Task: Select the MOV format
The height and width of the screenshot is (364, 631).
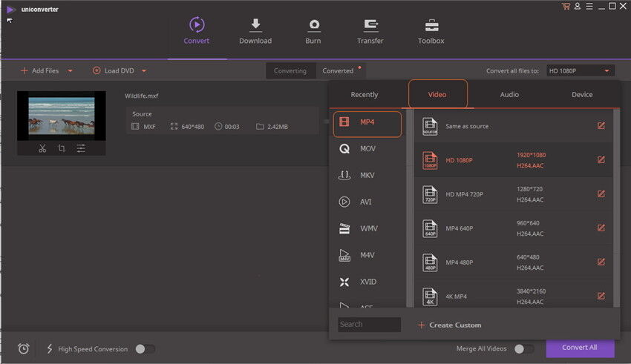Action: click(367, 149)
